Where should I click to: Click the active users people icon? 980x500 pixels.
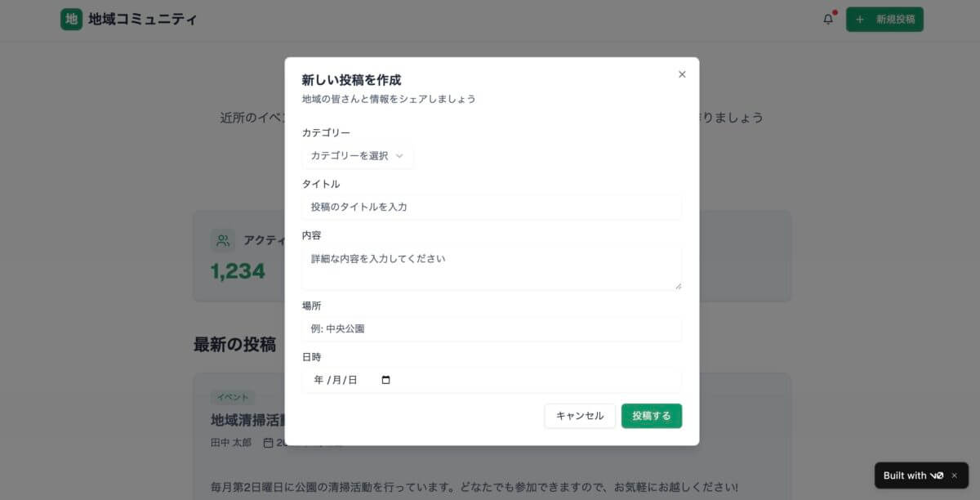222,240
